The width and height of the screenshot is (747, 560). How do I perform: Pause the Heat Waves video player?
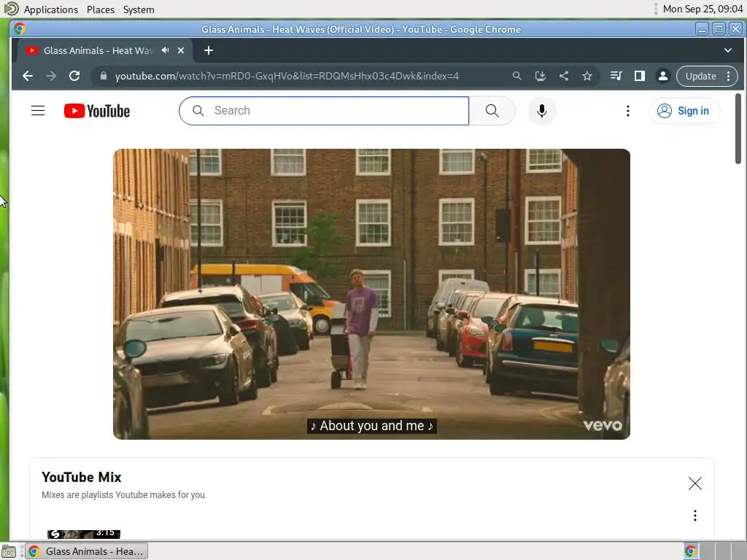tap(371, 294)
